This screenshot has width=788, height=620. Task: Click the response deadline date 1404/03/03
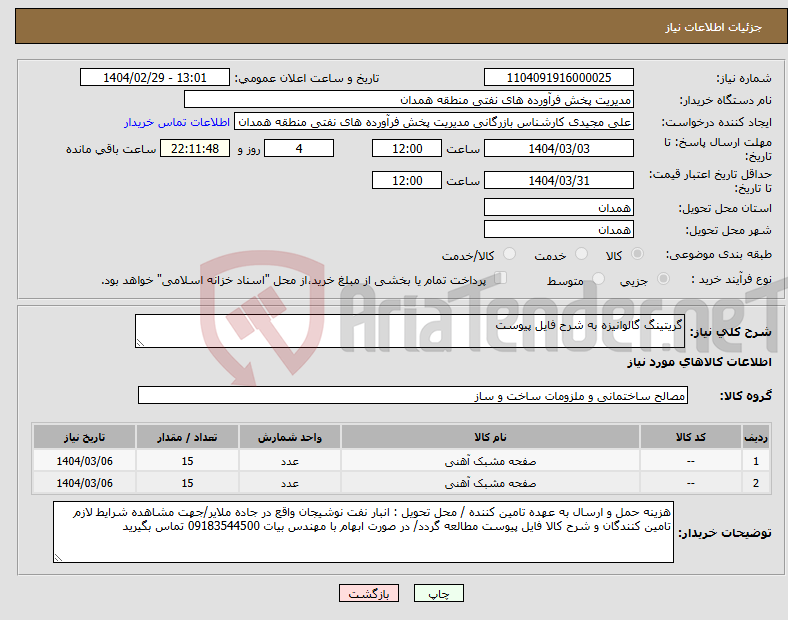(558, 149)
